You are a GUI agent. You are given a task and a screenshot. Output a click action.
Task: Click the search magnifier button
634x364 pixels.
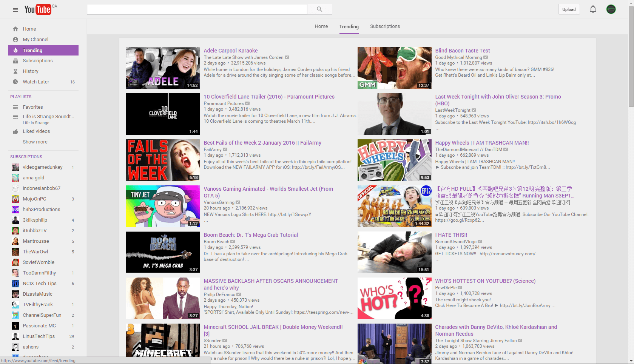(x=319, y=9)
